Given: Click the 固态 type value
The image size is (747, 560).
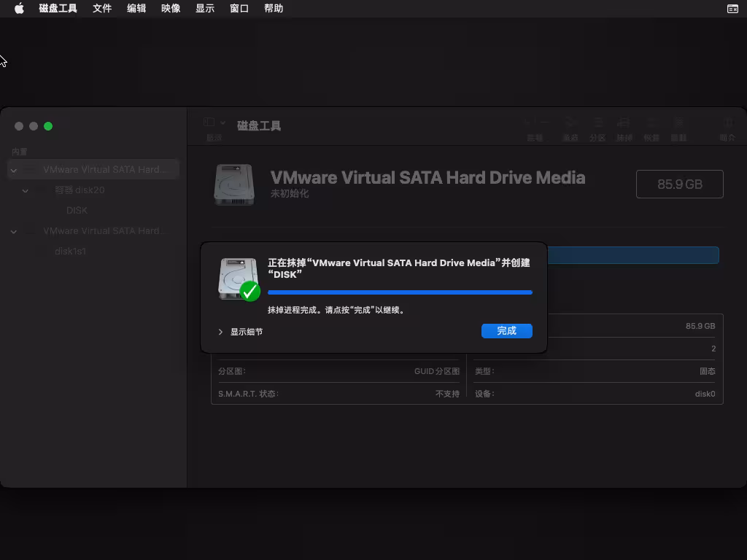Looking at the screenshot, I should click(707, 371).
